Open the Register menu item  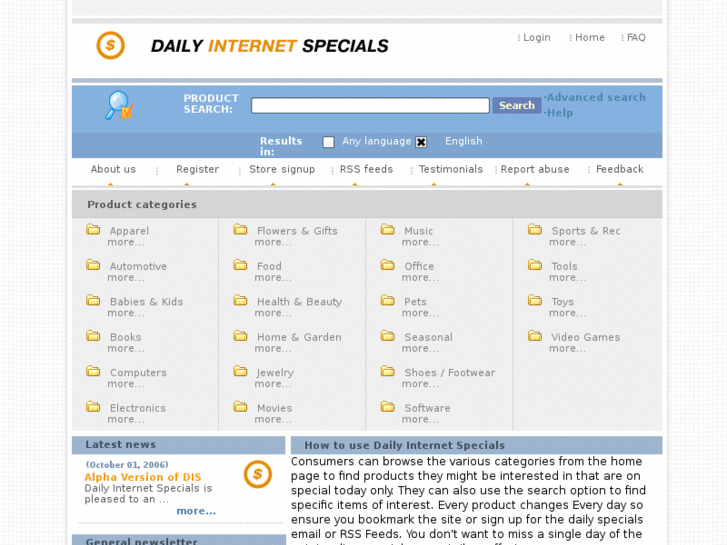pyautogui.click(x=198, y=169)
